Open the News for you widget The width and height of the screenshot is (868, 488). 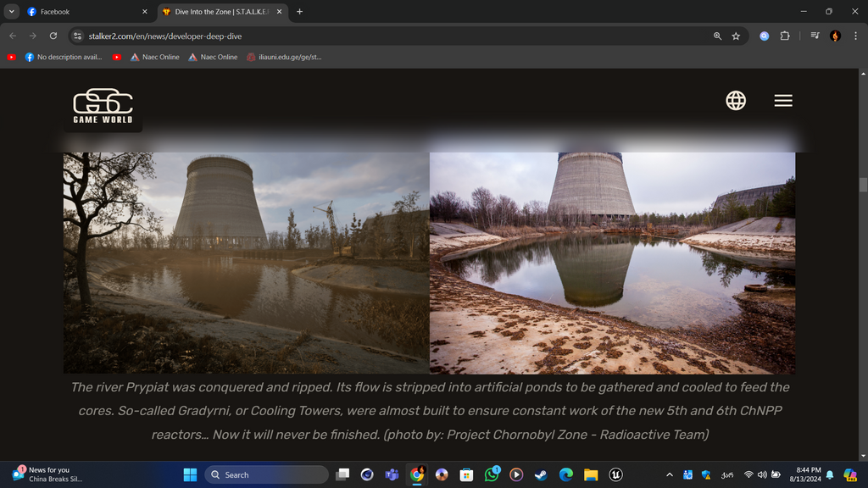(x=48, y=474)
